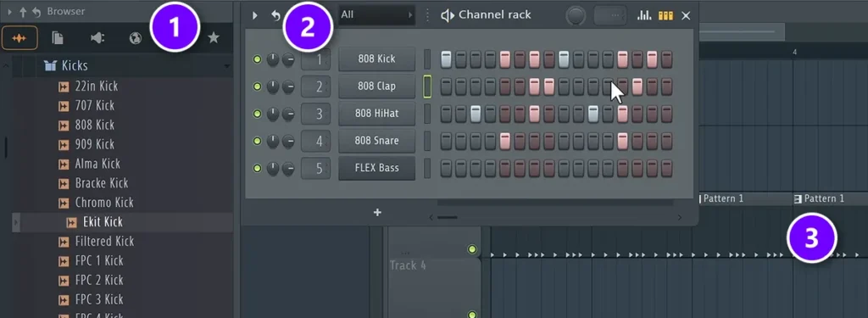Screen dimensions: 868x318
Task: Toggle the first step of FLEX Bass
Action: [446, 169]
